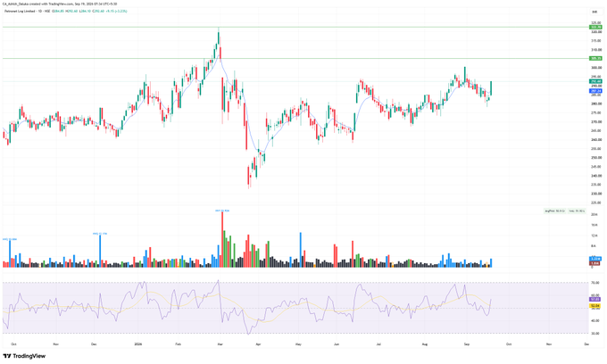Click the upper horizontal green line across the chart
The height and width of the screenshot is (364, 607).
pyautogui.click(x=295, y=27)
